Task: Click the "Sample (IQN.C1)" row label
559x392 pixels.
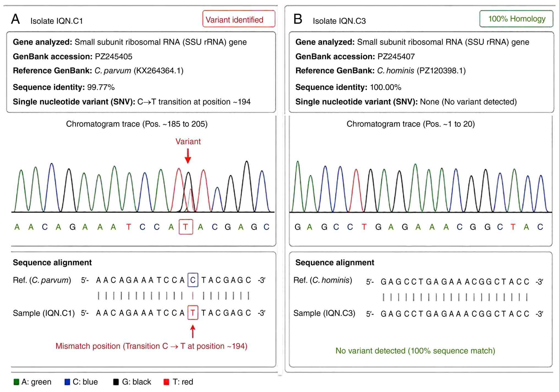Action: tap(44, 313)
